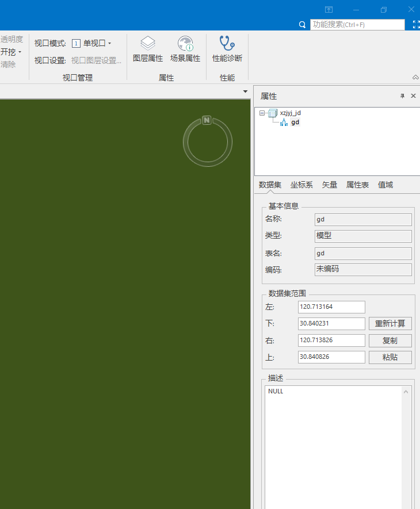
Task: Click the 复制 button
Action: [390, 340]
